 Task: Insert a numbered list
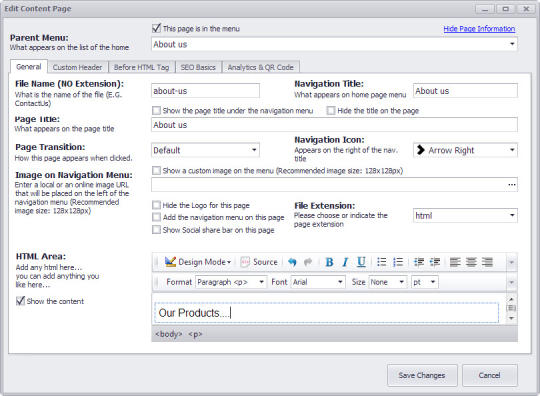[x=398, y=262]
